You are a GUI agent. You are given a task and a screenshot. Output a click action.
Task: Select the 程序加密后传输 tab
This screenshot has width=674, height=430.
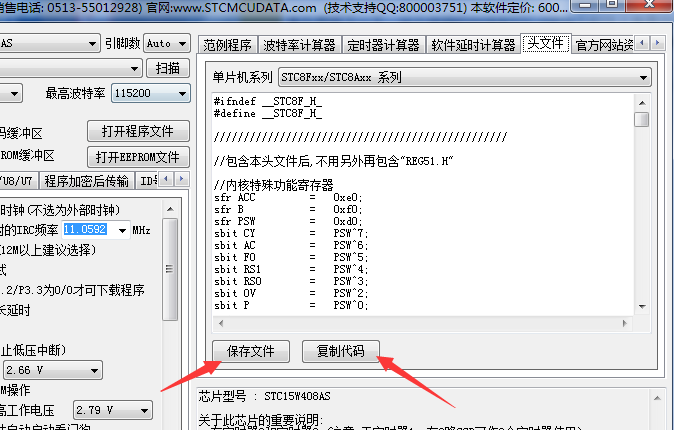86,181
